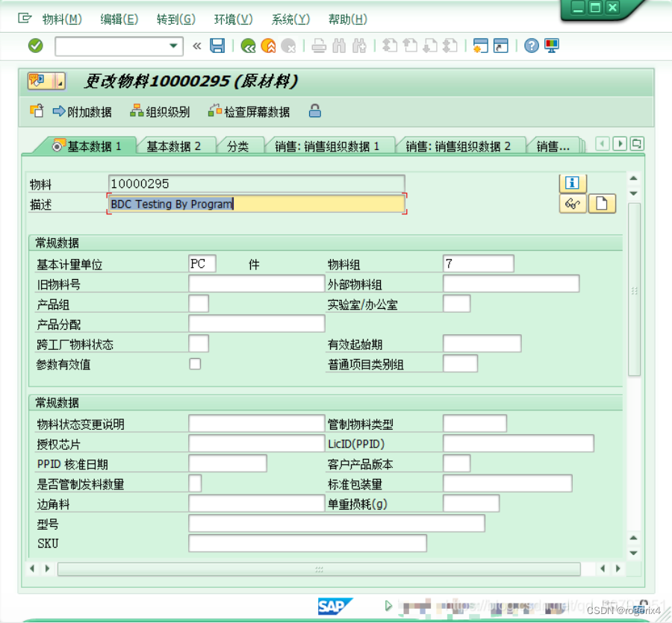Viewport: 672px width, 623px height.
Task: Expand status bar triangle next to SAP logo
Action: coord(388,605)
